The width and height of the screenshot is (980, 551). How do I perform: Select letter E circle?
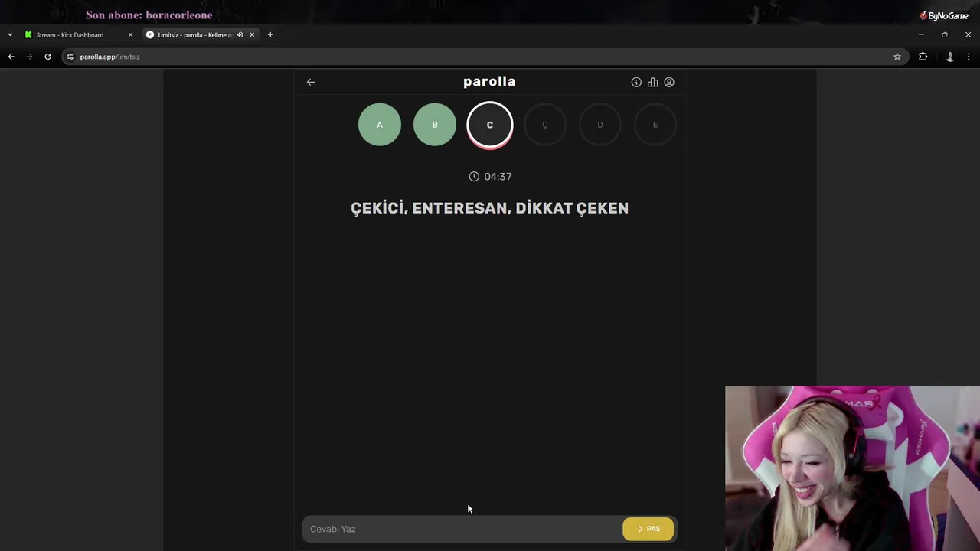[x=655, y=125]
